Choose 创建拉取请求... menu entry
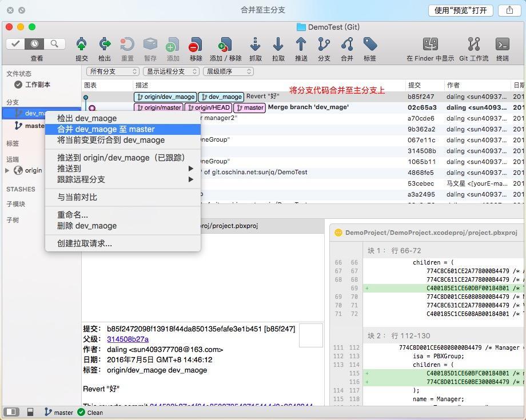The width and height of the screenshot is (526, 420). [123, 243]
